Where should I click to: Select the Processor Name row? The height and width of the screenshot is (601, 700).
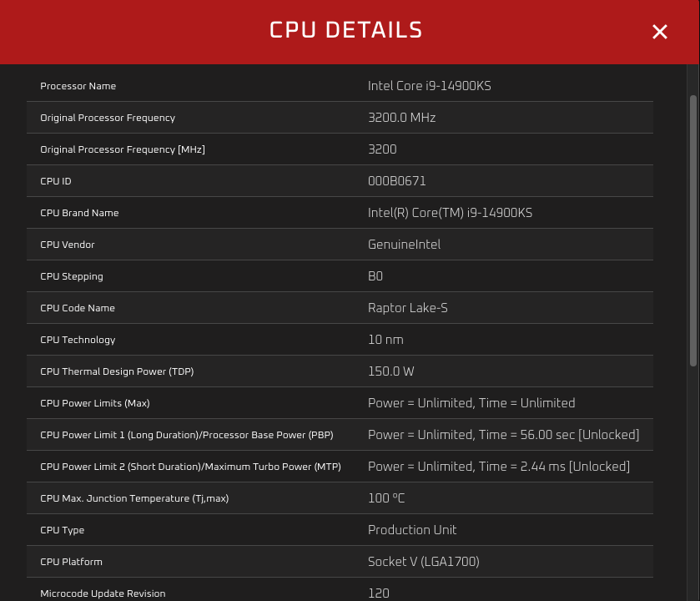pyautogui.click(x=340, y=86)
